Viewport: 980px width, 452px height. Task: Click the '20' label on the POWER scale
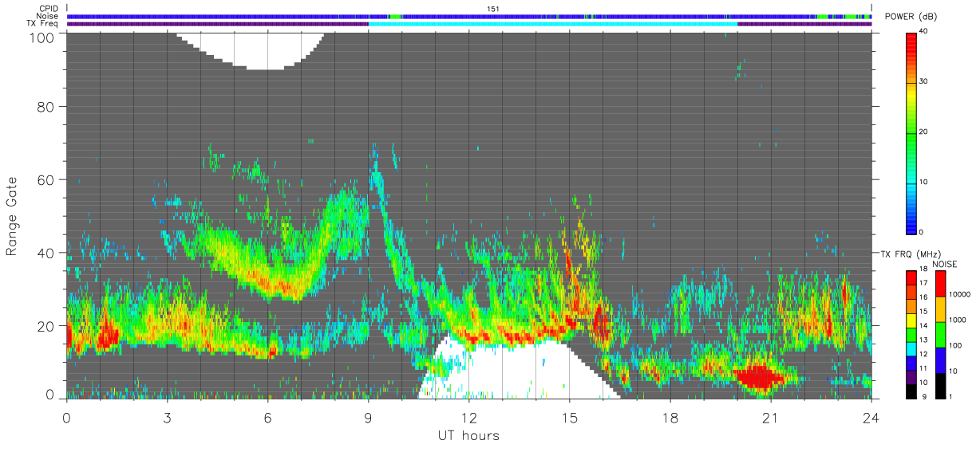click(925, 132)
